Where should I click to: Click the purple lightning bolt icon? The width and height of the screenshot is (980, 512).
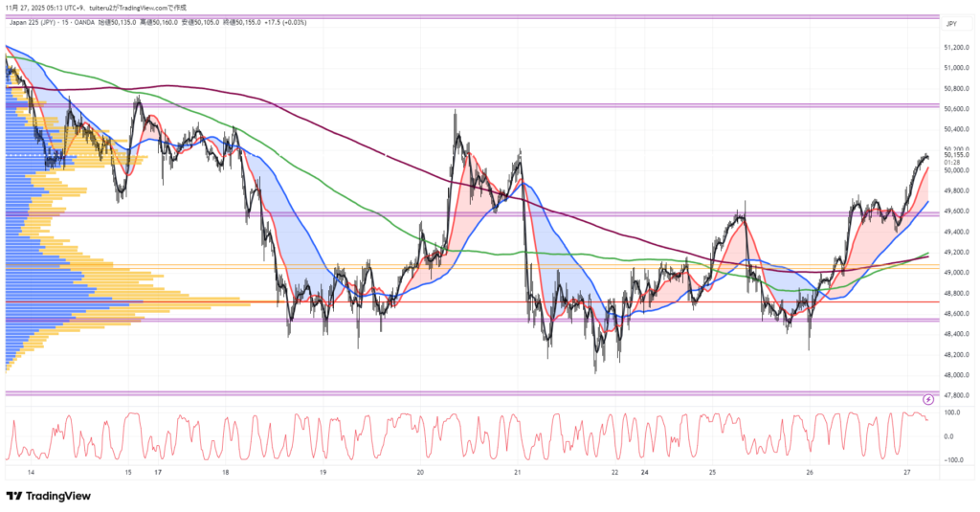(x=927, y=398)
